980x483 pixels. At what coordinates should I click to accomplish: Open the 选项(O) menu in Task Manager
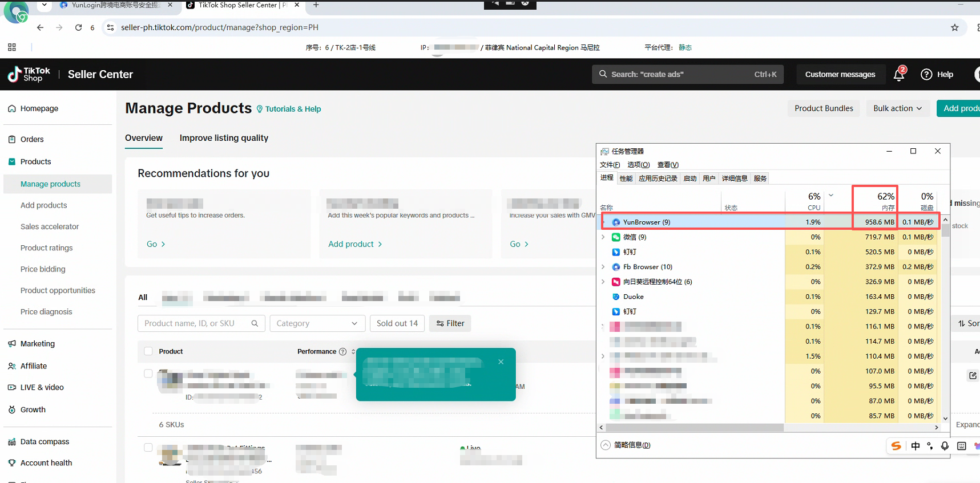[x=638, y=165]
